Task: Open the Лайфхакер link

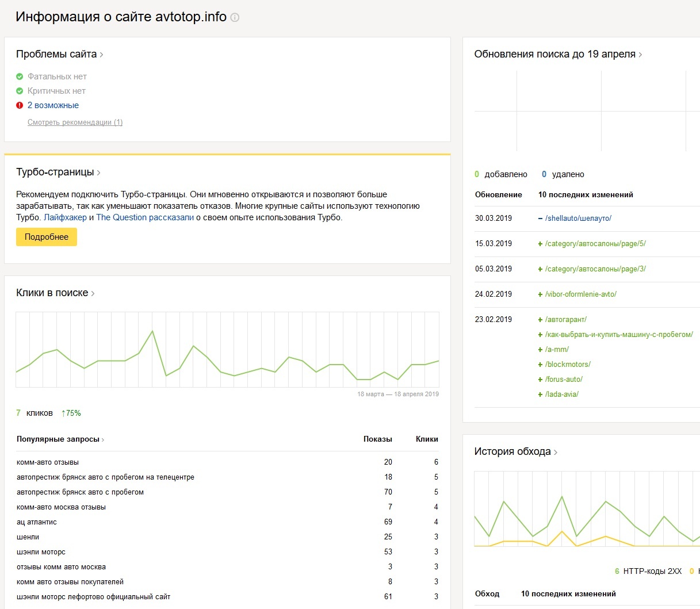Action: 65,217
